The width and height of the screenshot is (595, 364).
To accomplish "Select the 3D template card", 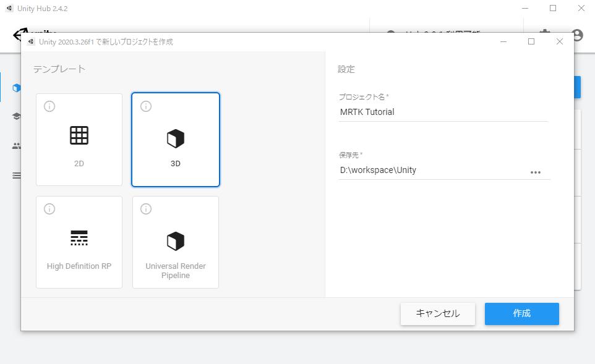I will tap(175, 140).
